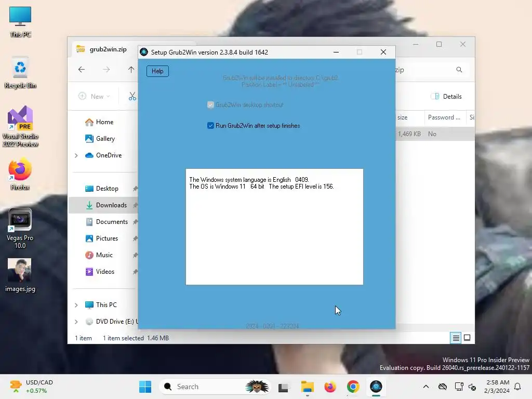Launch Firefox from the desktop shortcut
The image size is (532, 399).
pyautogui.click(x=20, y=174)
